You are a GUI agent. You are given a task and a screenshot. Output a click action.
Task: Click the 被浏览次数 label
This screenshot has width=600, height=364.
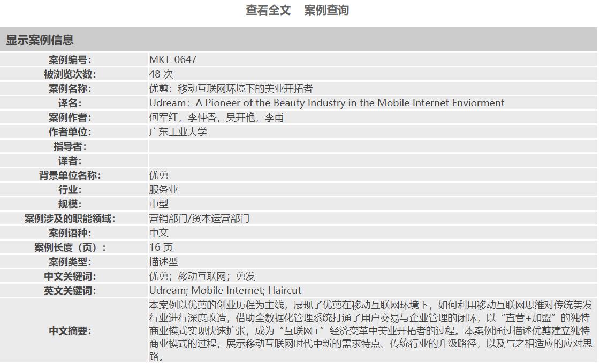(x=70, y=74)
